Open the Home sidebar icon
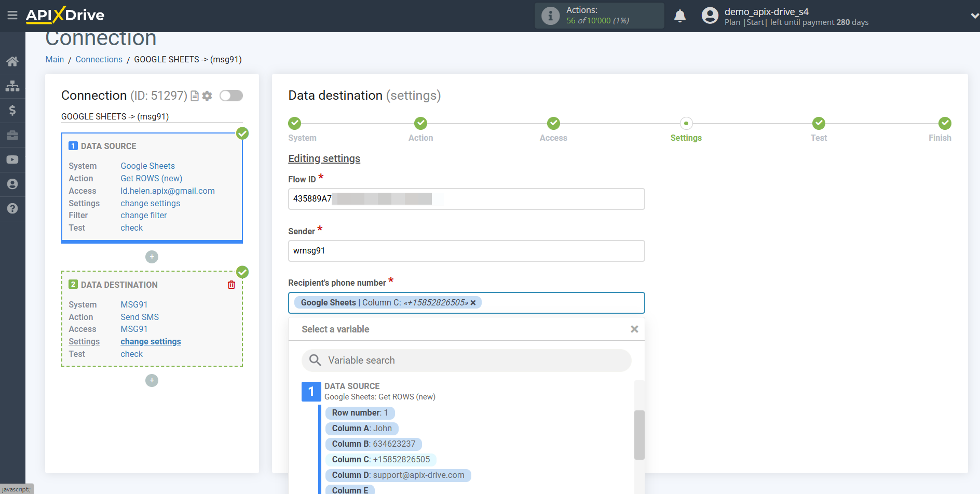980x494 pixels. tap(12, 61)
